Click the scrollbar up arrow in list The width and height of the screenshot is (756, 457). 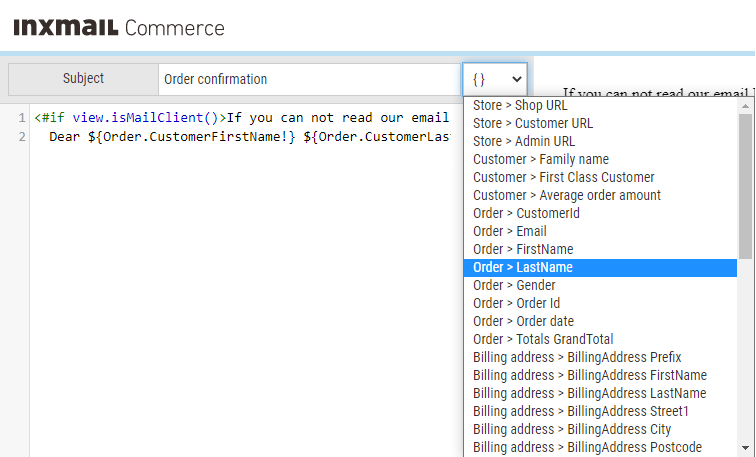click(x=745, y=106)
